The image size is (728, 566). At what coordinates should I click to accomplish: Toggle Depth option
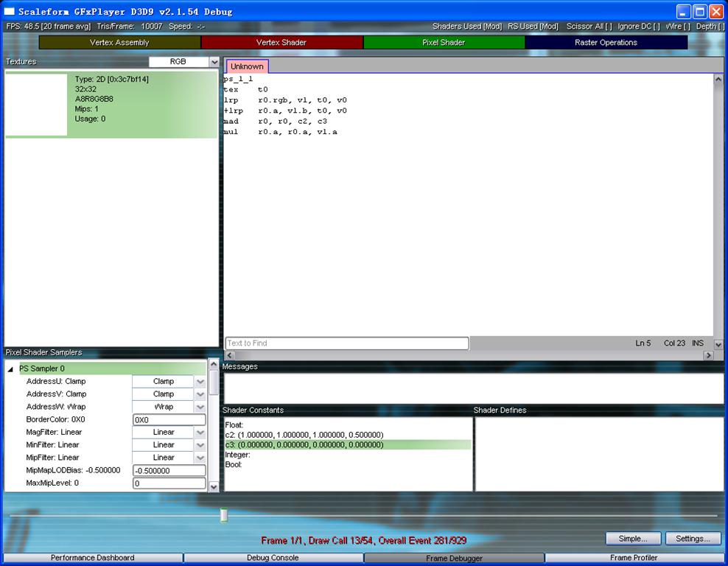click(710, 27)
